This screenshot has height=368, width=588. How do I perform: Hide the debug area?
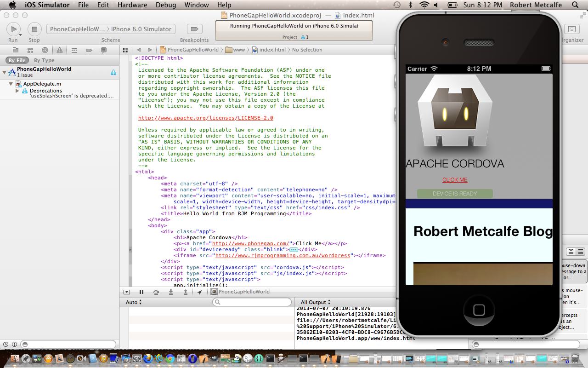point(127,292)
